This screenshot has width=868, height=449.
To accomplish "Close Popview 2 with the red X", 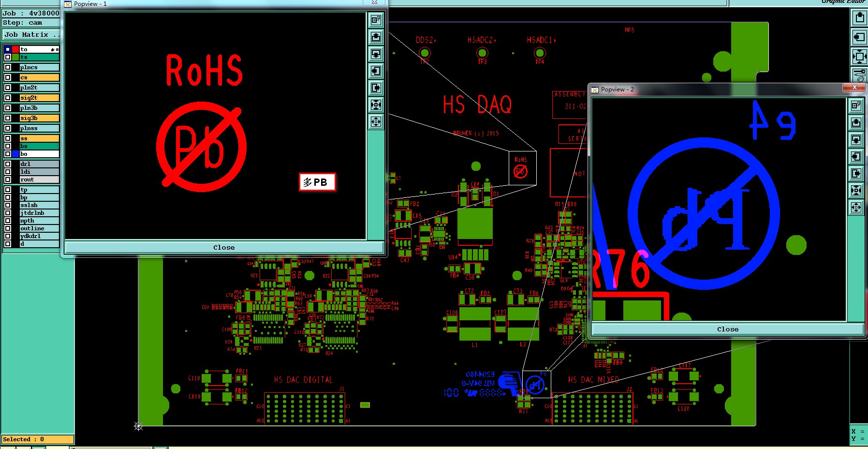I will (854, 87).
